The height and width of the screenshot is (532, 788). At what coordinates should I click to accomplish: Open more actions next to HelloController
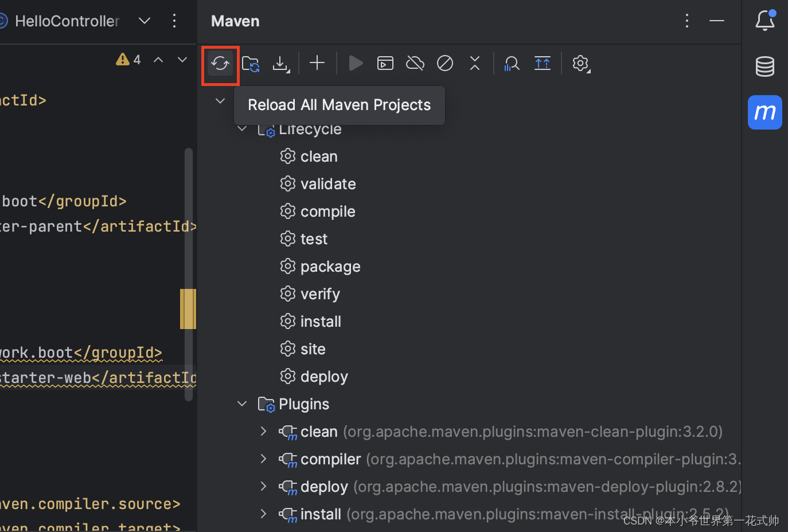(x=174, y=21)
